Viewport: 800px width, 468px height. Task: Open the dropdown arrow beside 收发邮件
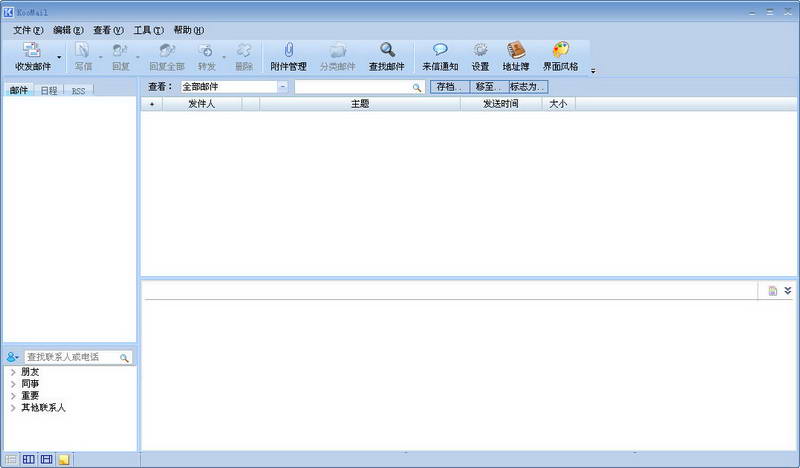point(59,57)
